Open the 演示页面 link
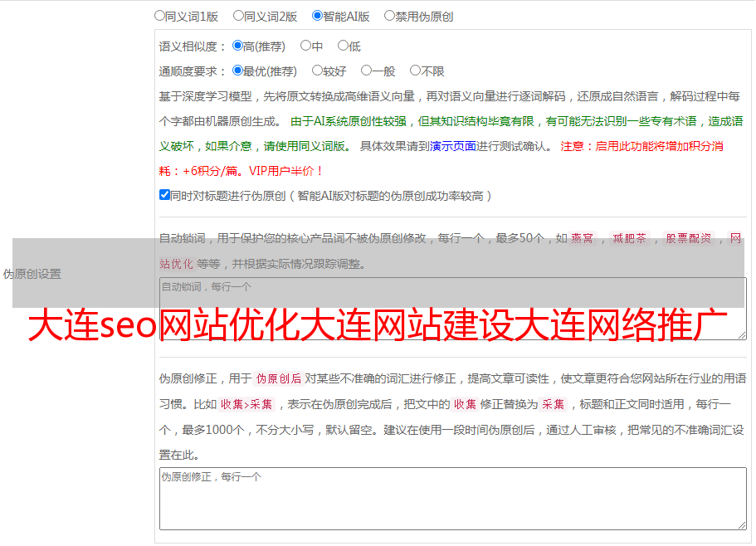 pyautogui.click(x=453, y=146)
